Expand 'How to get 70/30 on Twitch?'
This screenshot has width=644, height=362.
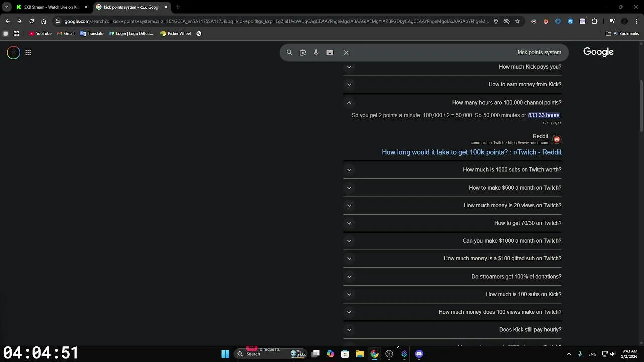tap(452, 223)
